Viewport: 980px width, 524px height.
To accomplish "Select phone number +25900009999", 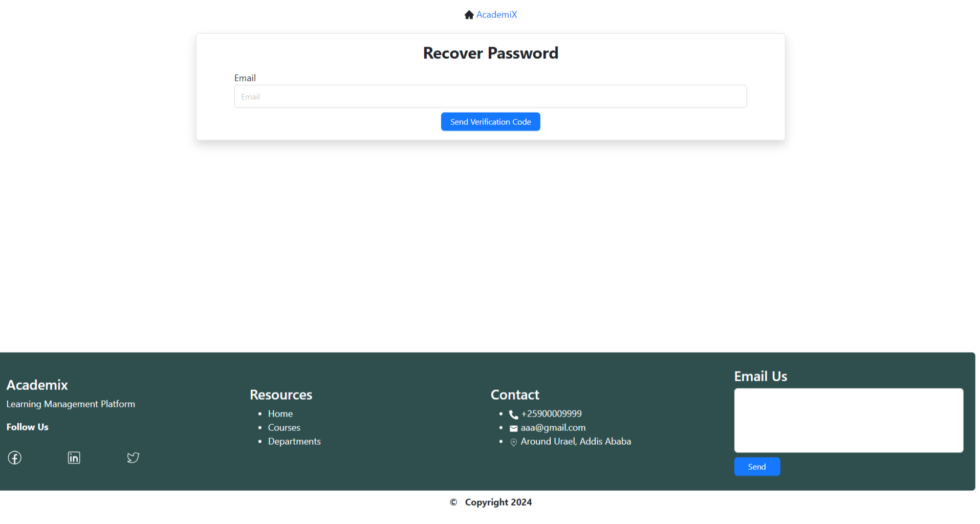I will (551, 413).
